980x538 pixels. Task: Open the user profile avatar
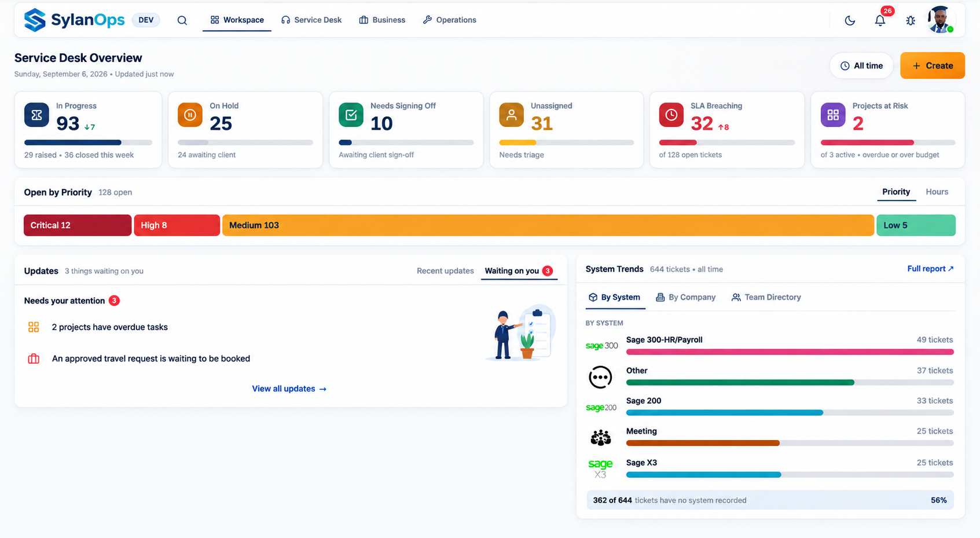pyautogui.click(x=940, y=20)
